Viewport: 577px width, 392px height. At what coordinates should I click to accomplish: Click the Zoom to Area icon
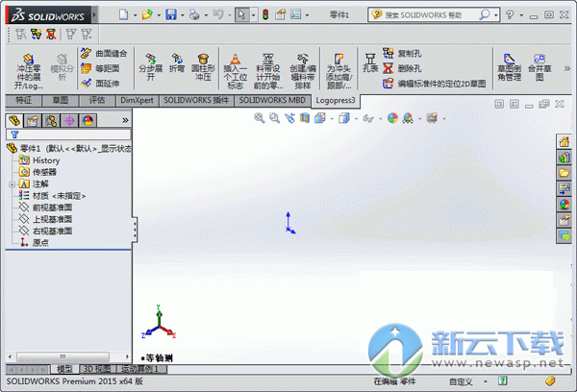[x=274, y=118]
